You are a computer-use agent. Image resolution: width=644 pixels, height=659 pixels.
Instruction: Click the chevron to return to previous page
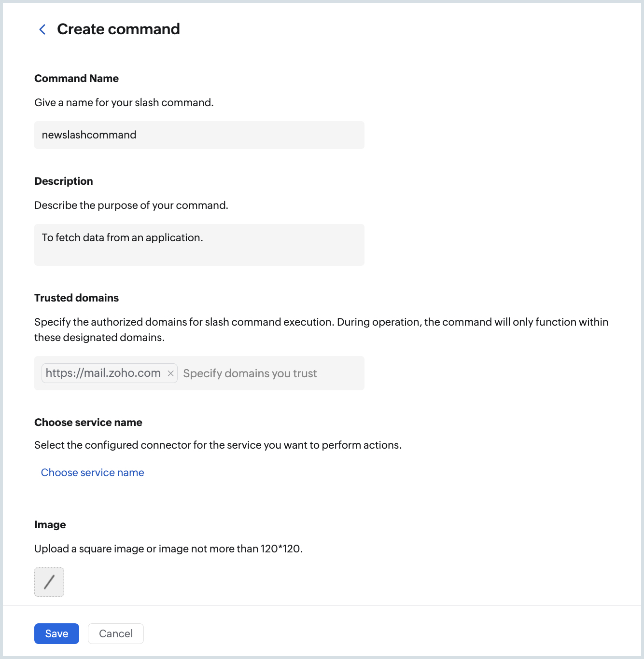click(42, 29)
